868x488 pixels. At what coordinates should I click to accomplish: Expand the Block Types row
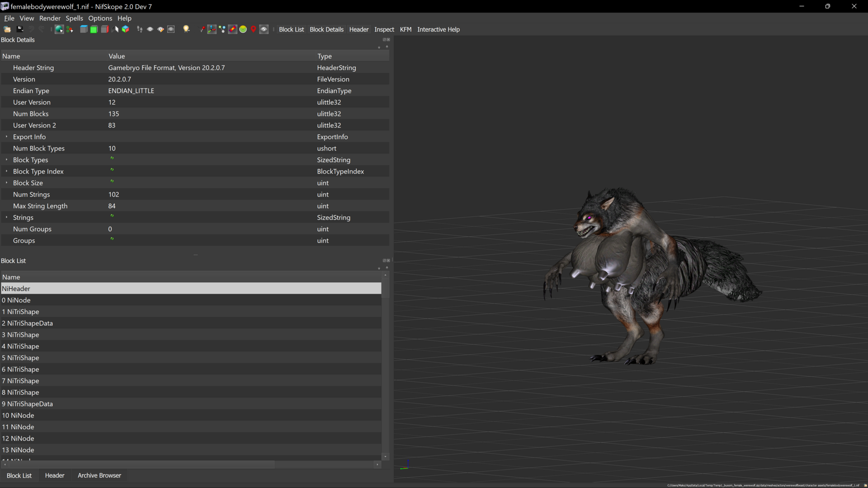pyautogui.click(x=6, y=160)
